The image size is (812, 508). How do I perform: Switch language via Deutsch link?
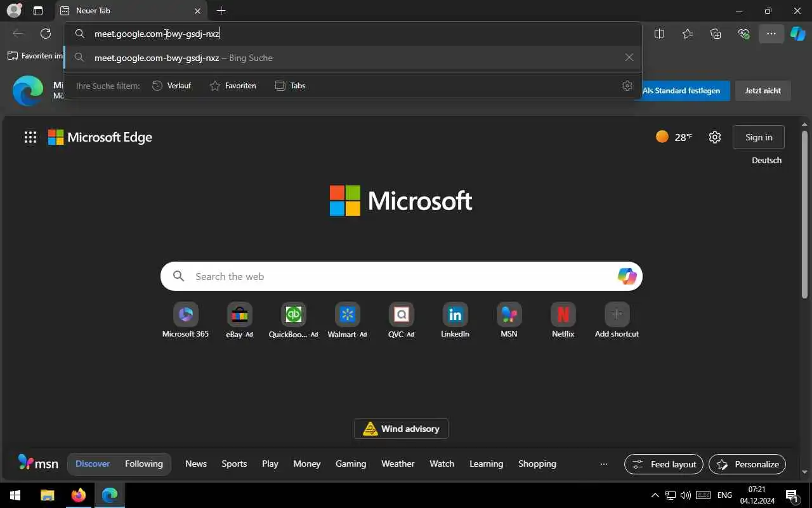(766, 160)
